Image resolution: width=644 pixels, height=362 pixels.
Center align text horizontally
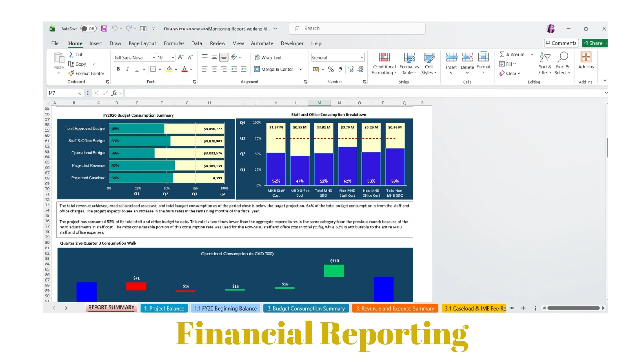[x=214, y=69]
